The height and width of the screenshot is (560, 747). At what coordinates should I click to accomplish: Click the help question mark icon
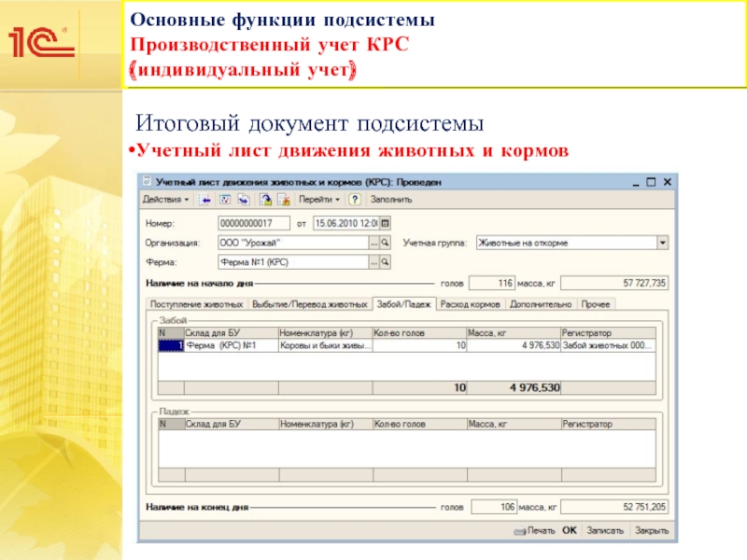tap(355, 200)
